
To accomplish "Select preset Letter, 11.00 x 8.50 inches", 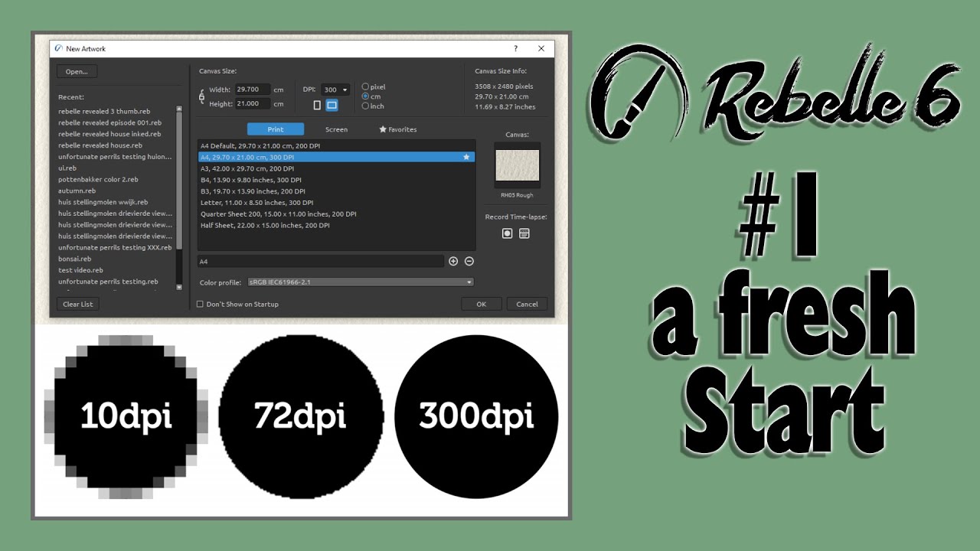I will pyautogui.click(x=336, y=203).
